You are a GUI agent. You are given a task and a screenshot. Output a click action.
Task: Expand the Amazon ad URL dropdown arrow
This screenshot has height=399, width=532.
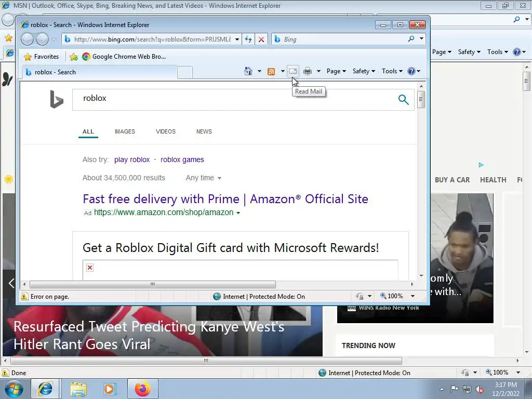238,212
